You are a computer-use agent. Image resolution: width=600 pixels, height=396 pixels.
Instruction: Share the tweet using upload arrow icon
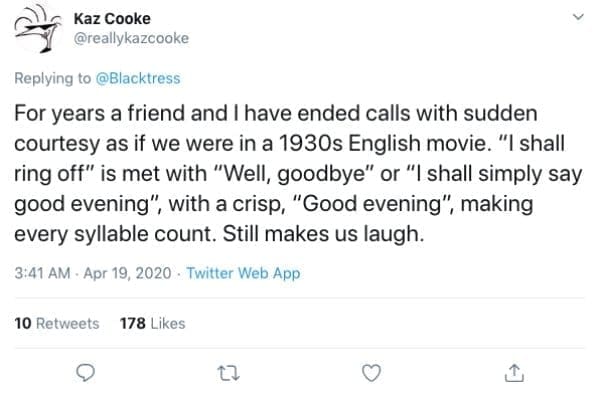pos(514,373)
